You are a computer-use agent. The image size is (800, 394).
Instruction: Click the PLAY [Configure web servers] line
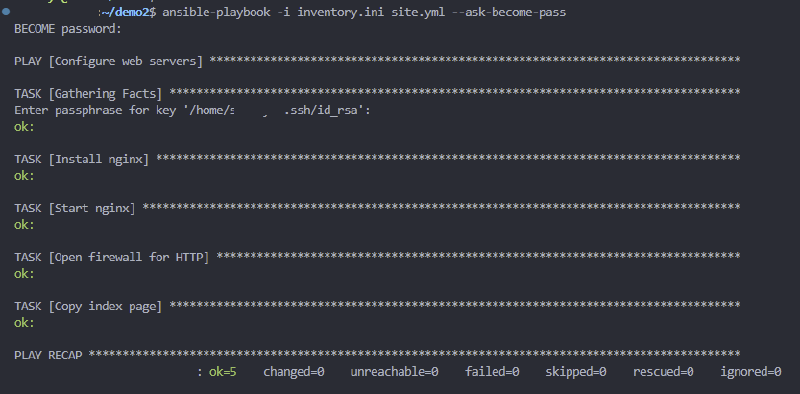377,61
